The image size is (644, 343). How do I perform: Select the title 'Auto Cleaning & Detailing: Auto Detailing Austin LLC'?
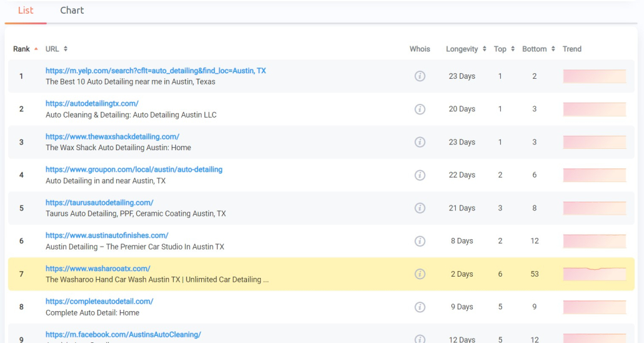[x=131, y=115]
